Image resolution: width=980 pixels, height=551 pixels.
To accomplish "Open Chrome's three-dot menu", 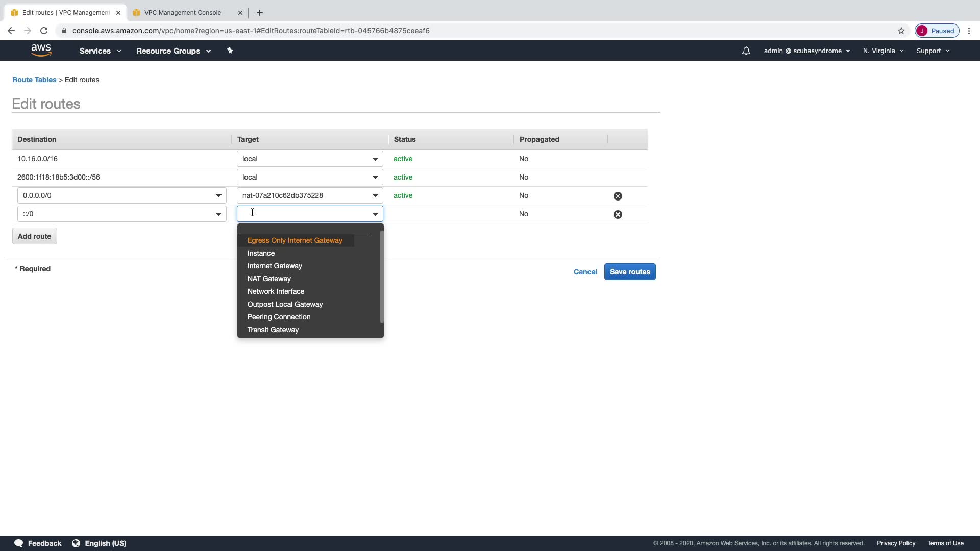I will click(969, 31).
